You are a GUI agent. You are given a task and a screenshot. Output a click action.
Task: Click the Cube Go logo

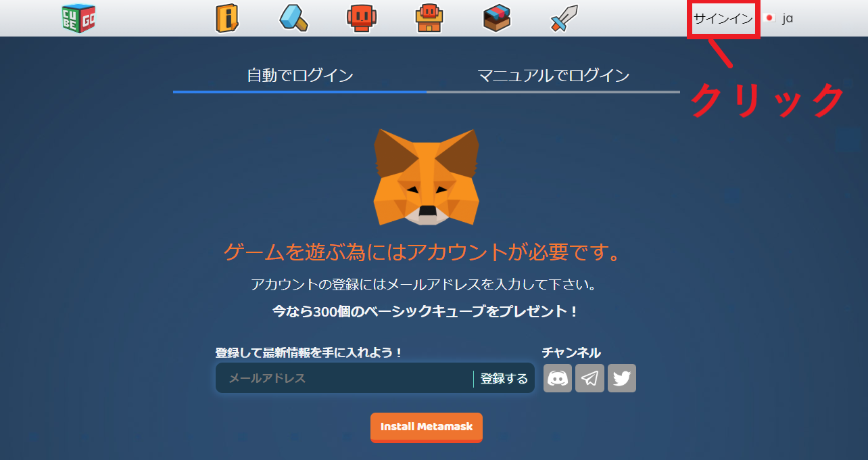[78, 18]
